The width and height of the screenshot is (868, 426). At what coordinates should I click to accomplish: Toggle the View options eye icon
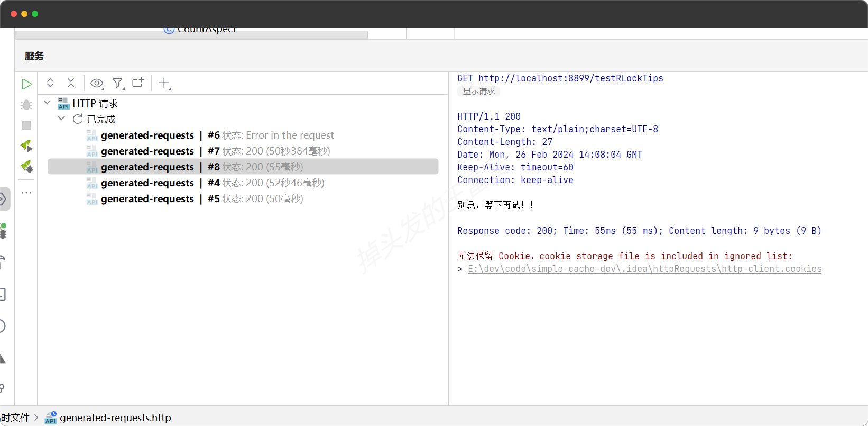(97, 83)
